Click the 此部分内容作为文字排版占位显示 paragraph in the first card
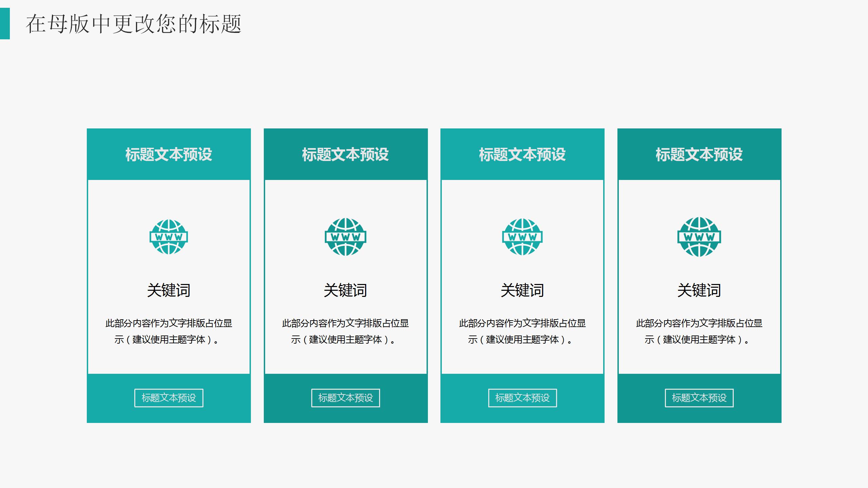Image resolution: width=868 pixels, height=488 pixels. (169, 331)
